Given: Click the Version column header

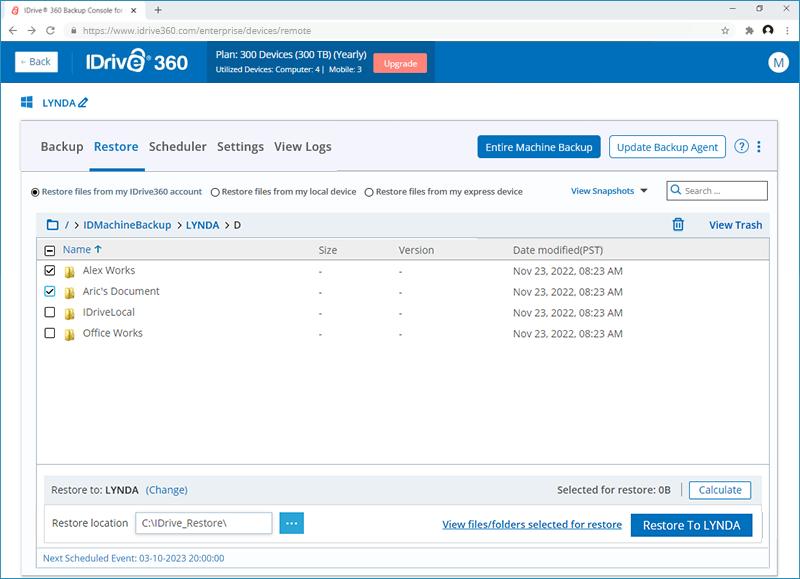Looking at the screenshot, I should pos(416,250).
